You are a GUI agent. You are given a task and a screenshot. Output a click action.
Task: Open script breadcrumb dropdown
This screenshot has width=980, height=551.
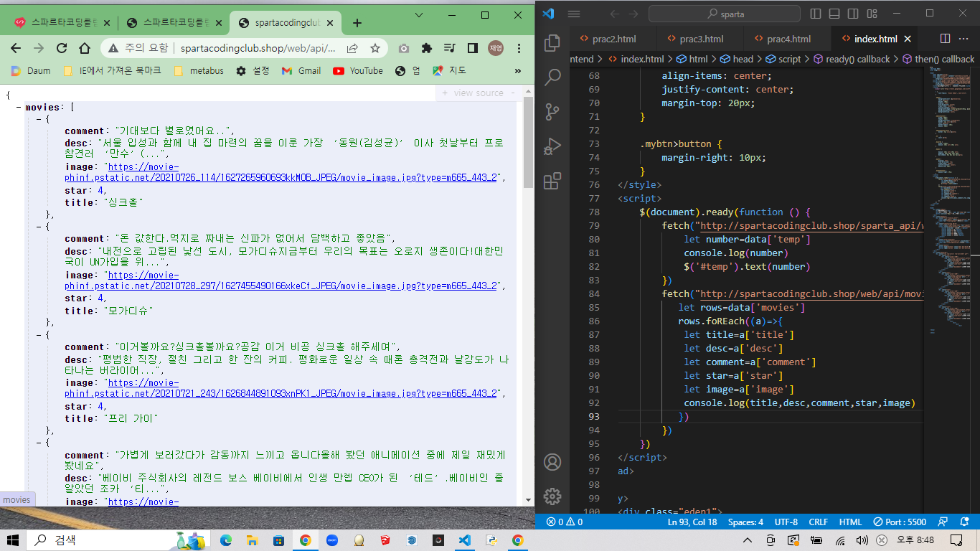pyautogui.click(x=783, y=60)
